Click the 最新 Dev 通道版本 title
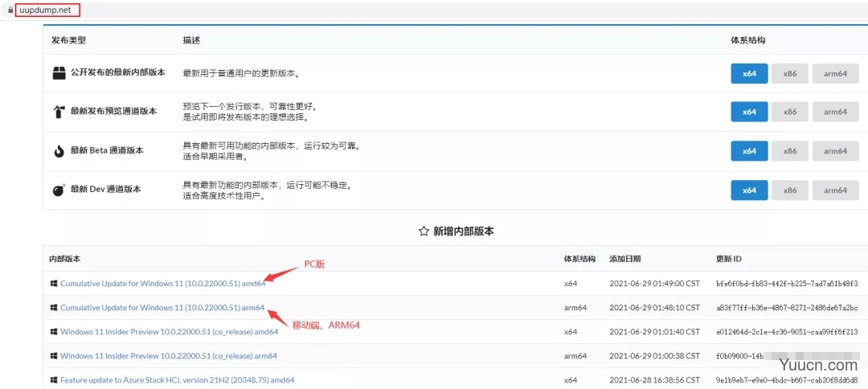This screenshot has height=389, width=868. coord(106,189)
